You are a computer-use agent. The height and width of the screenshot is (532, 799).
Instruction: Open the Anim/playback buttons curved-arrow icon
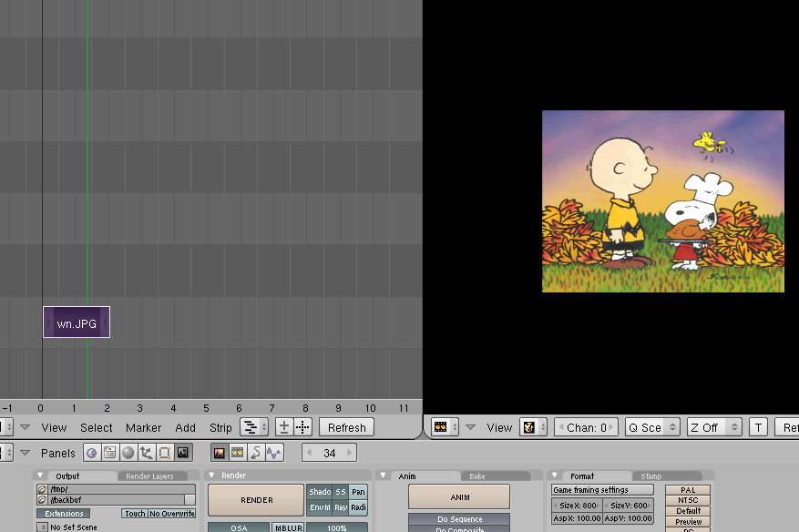tap(256, 453)
